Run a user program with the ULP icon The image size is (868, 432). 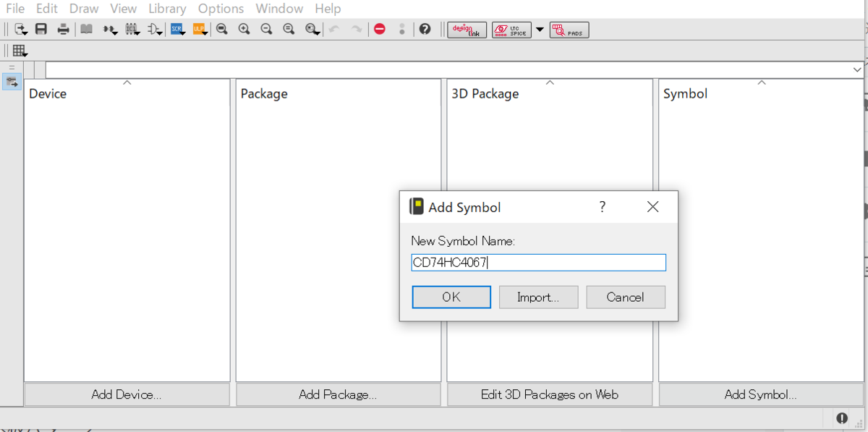point(200,30)
